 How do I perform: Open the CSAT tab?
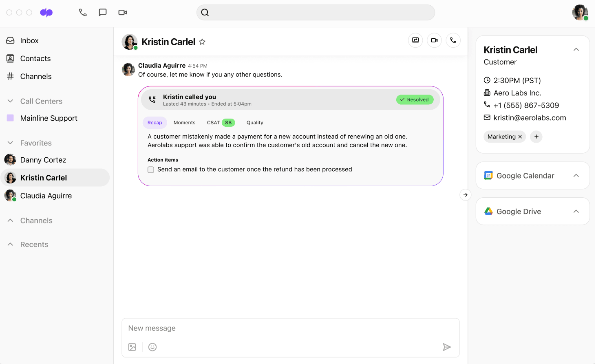(x=214, y=123)
